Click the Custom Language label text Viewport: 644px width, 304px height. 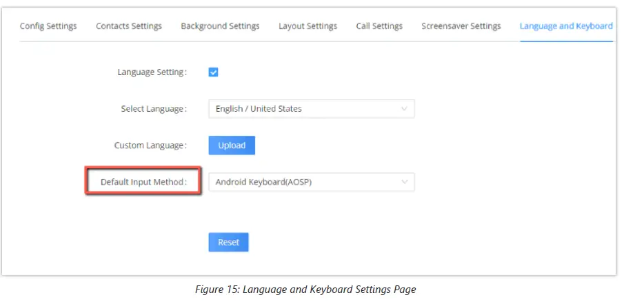(x=150, y=145)
